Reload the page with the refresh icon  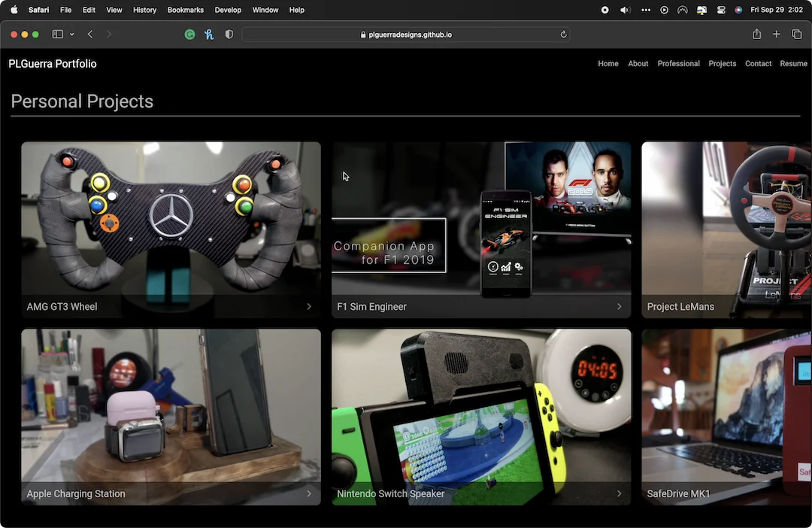pyautogui.click(x=563, y=34)
